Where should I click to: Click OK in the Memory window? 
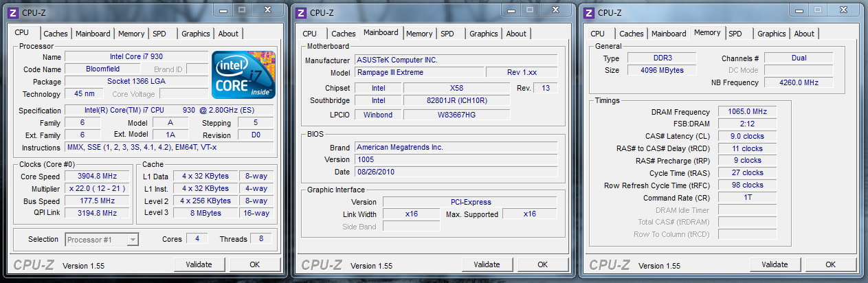point(830,264)
